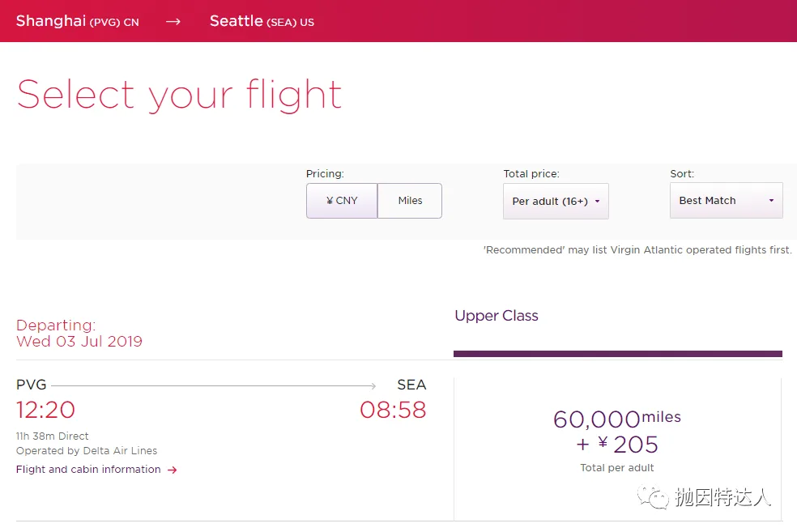Image resolution: width=797 pixels, height=532 pixels.
Task: Click the route arrow between Shanghai and Seattle
Action: point(173,22)
